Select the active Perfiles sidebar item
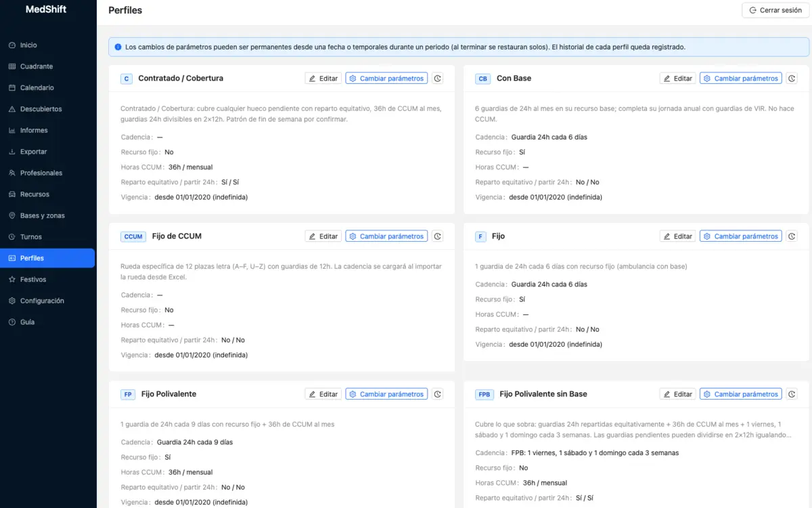The image size is (812, 508). [x=47, y=258]
